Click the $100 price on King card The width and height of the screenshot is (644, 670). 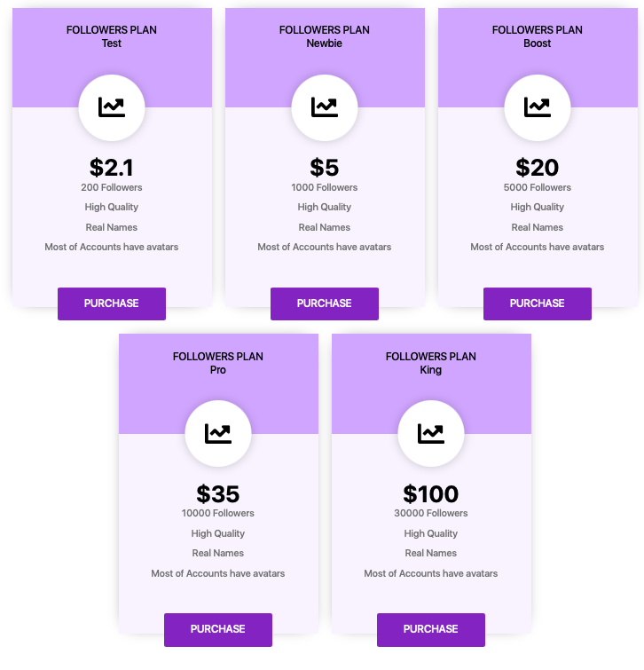click(x=430, y=493)
